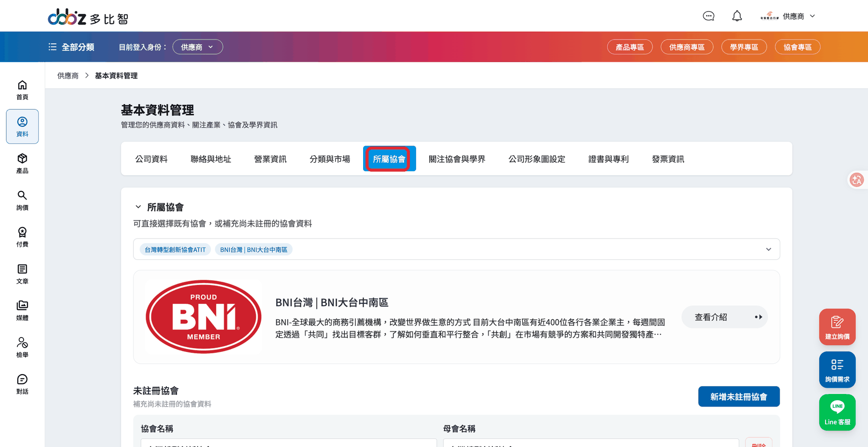The width and height of the screenshot is (868, 447).
Task: Expand the account menu chevron
Action: (813, 16)
